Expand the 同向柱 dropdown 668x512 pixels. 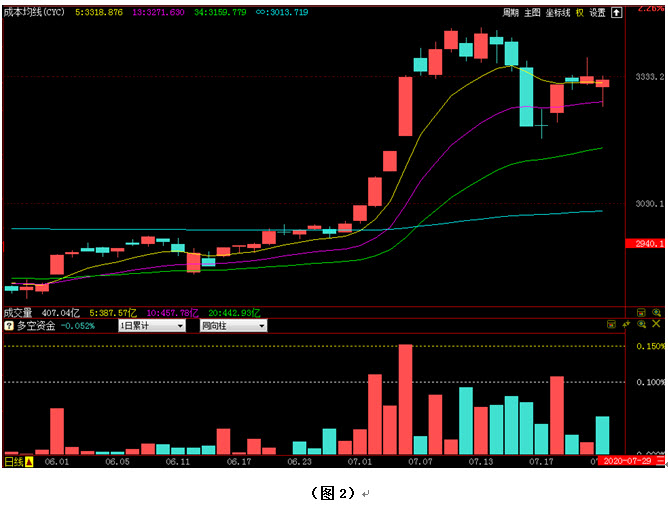click(x=233, y=326)
